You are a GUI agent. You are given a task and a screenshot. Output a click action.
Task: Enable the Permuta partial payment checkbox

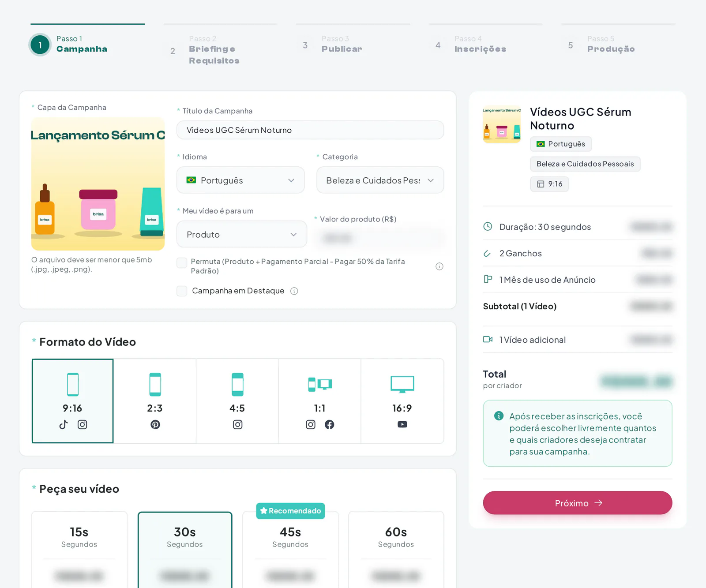(182, 263)
